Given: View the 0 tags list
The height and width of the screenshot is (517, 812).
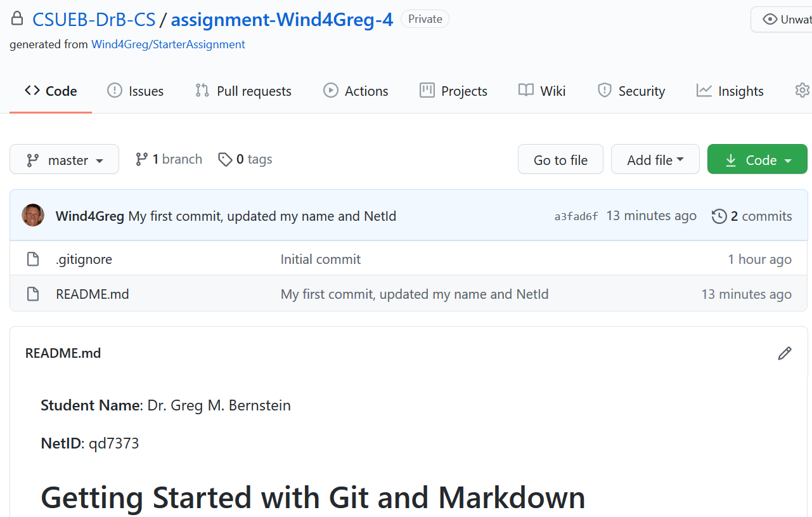Looking at the screenshot, I should [x=245, y=159].
